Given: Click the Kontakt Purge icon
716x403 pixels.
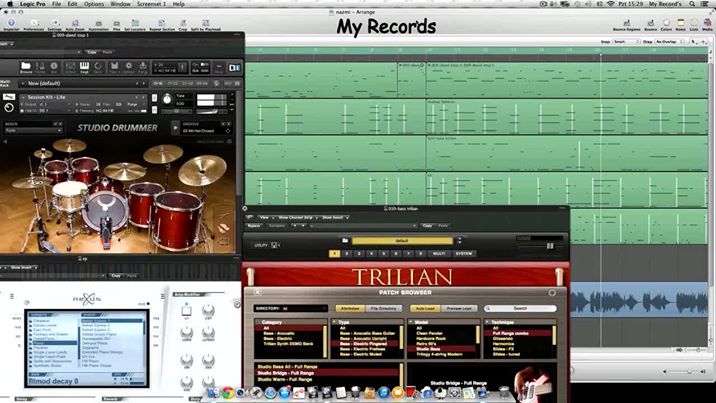Looking at the screenshot, I should (143, 68).
